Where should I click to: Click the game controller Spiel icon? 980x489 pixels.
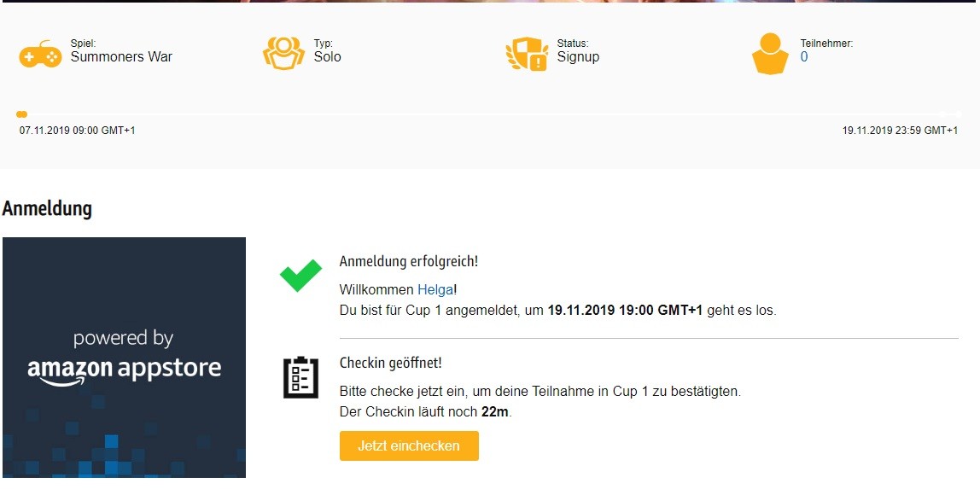point(41,55)
